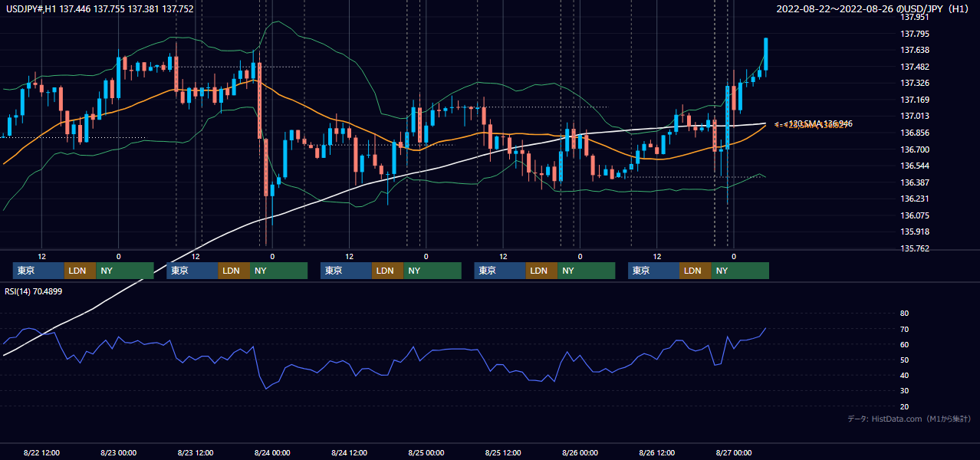Click the rightmost NY session block
Viewport: 980px width, 460px height.
[739, 271]
